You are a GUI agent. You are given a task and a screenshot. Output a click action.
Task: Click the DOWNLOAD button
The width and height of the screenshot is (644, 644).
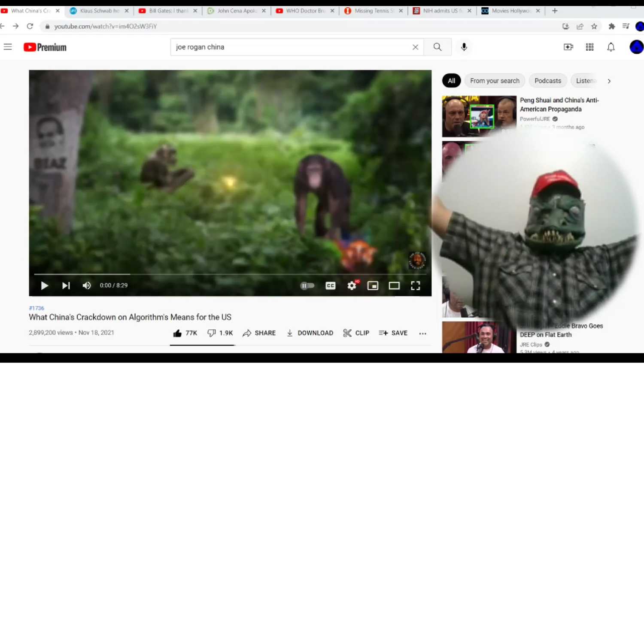pos(310,333)
